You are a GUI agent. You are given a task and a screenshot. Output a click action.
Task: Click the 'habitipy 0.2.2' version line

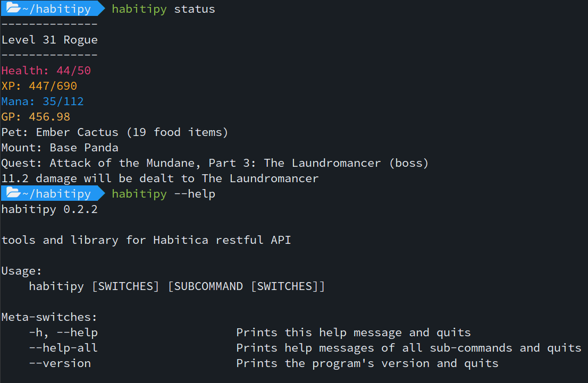click(x=49, y=209)
